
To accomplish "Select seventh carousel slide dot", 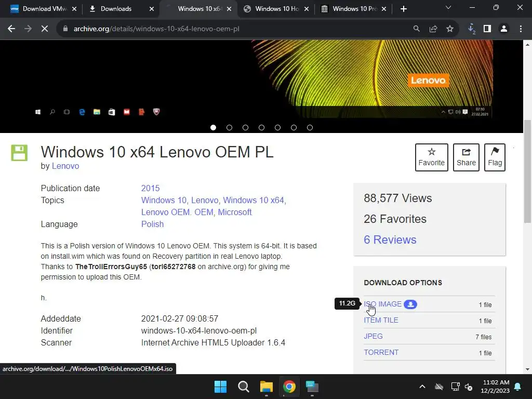I will 310,128.
